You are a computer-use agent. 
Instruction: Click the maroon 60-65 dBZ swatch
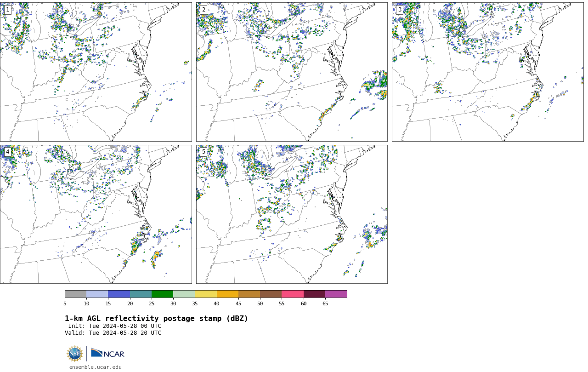tap(314, 294)
